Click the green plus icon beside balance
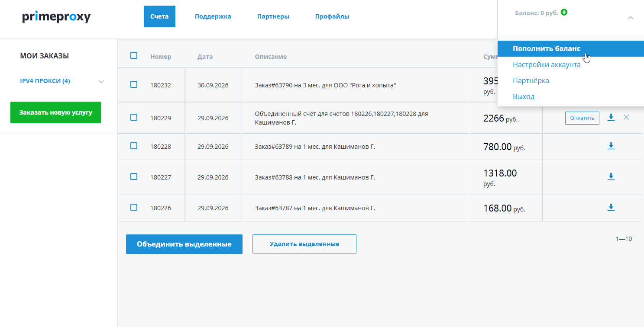 564,12
